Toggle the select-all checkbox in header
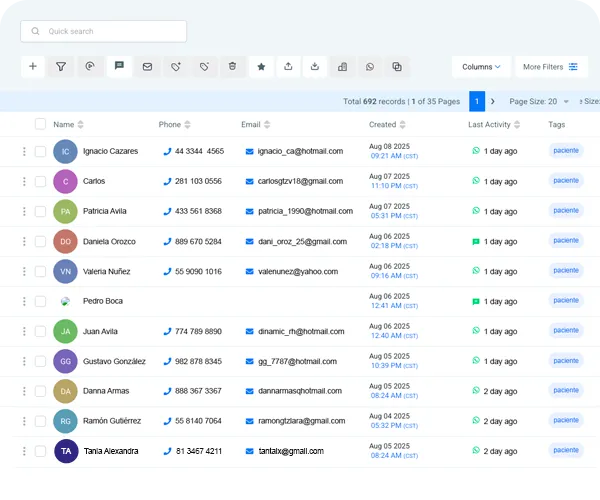Image resolution: width=600 pixels, height=500 pixels. pos(40,125)
